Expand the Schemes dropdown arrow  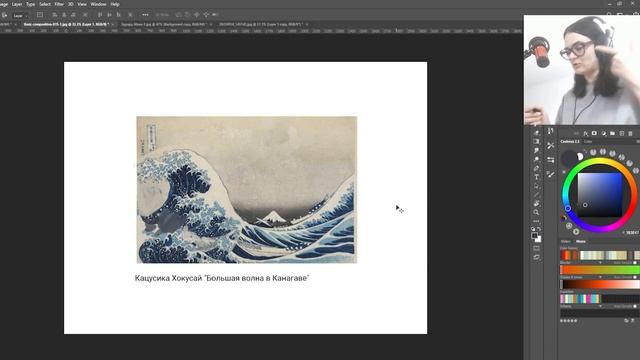[600, 306]
